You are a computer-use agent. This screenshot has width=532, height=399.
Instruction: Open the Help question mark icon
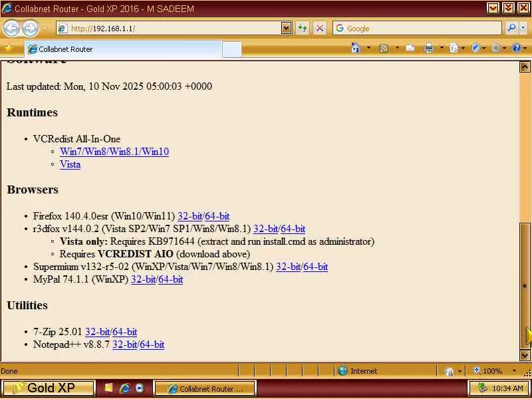click(517, 48)
